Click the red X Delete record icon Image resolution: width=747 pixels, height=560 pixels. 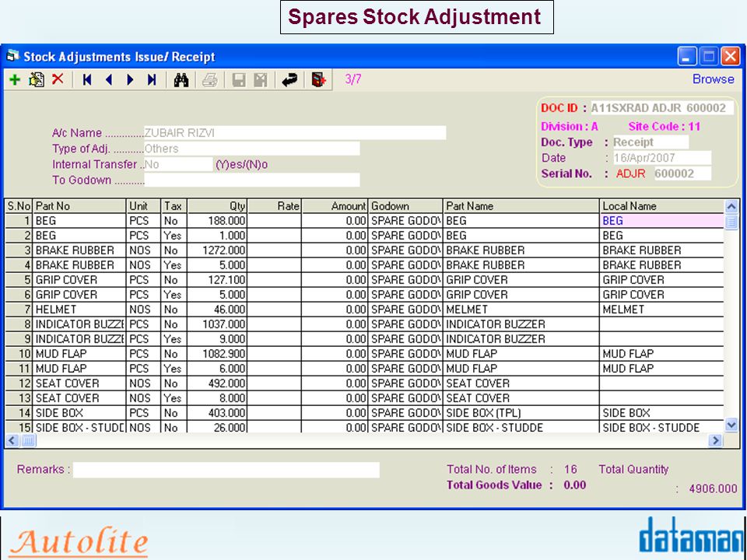(58, 79)
